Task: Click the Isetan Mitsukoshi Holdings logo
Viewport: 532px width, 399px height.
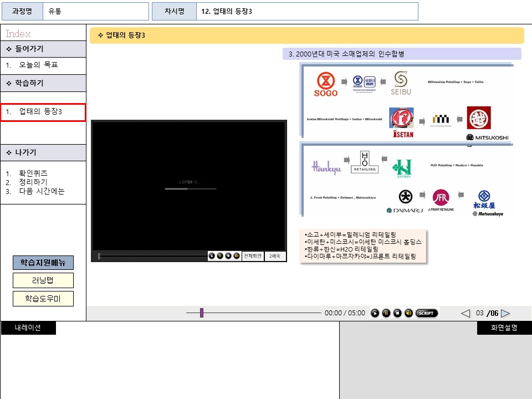Action: 441,120
